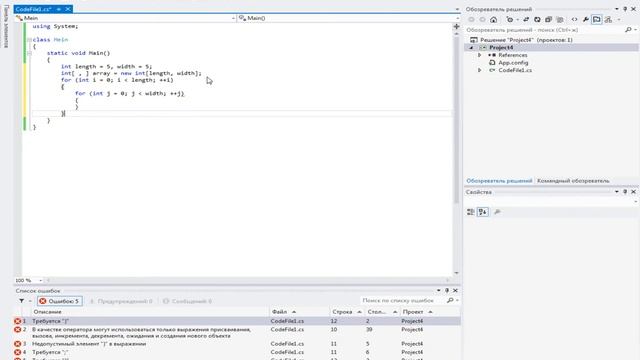640x360 pixels.
Task: Sort errors by the Описание column header
Action: click(x=47, y=312)
